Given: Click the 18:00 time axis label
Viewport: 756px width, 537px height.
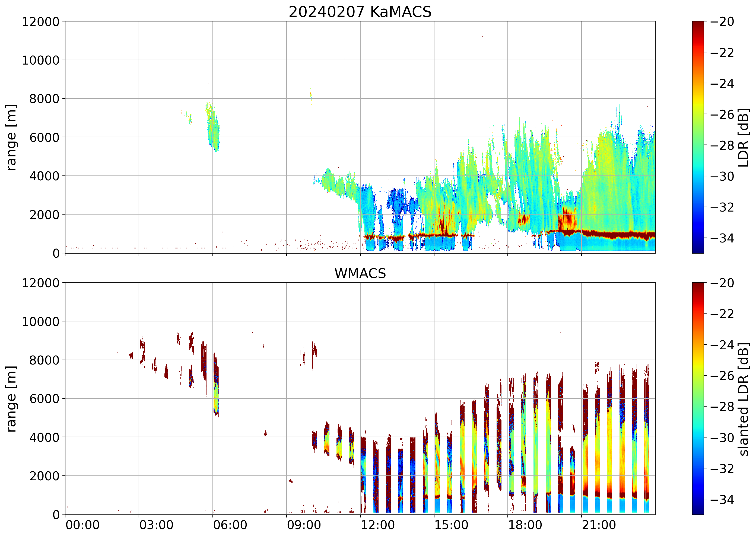Looking at the screenshot, I should click(525, 525).
